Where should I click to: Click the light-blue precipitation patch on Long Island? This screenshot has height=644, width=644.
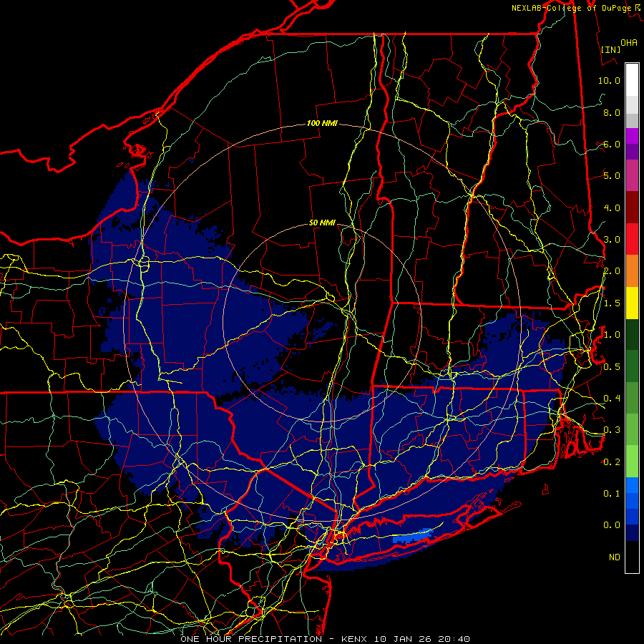click(412, 535)
